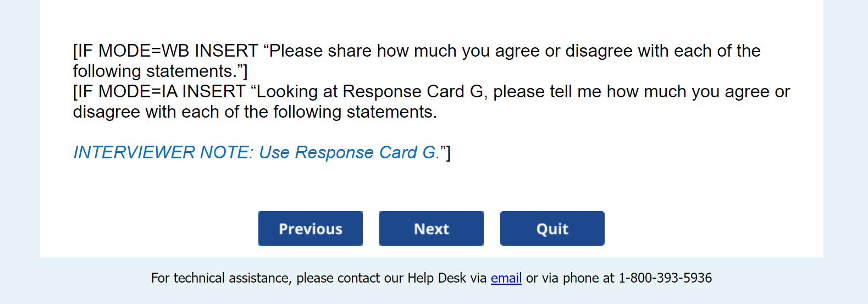Open the Help Desk email link
This screenshot has height=304, width=868.
(x=506, y=278)
